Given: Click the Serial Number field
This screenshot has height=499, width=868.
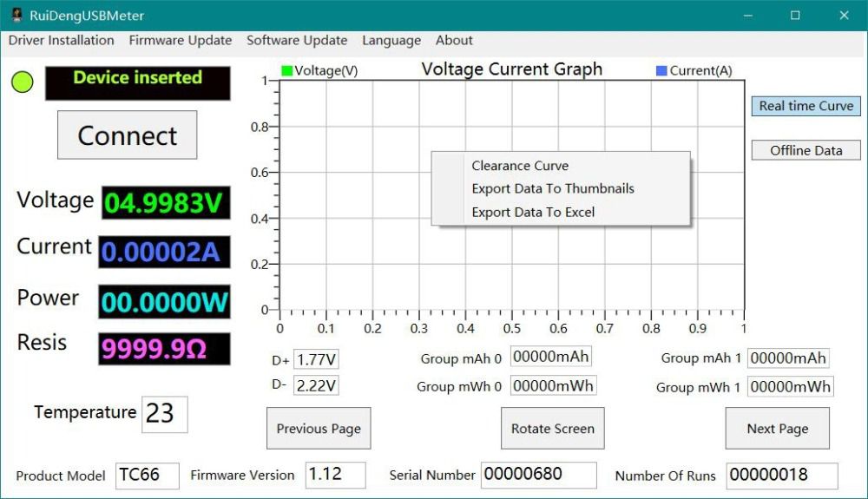Looking at the screenshot, I should click(x=538, y=475).
